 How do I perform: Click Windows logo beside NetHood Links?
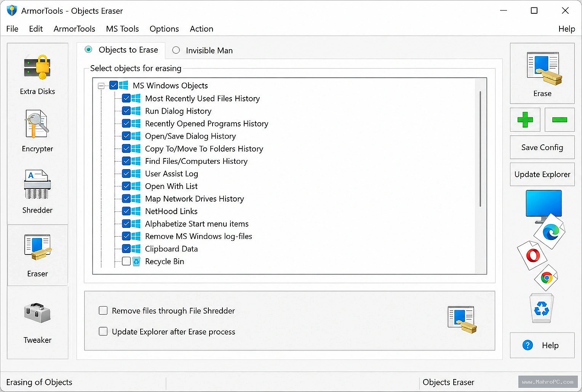[x=136, y=211]
